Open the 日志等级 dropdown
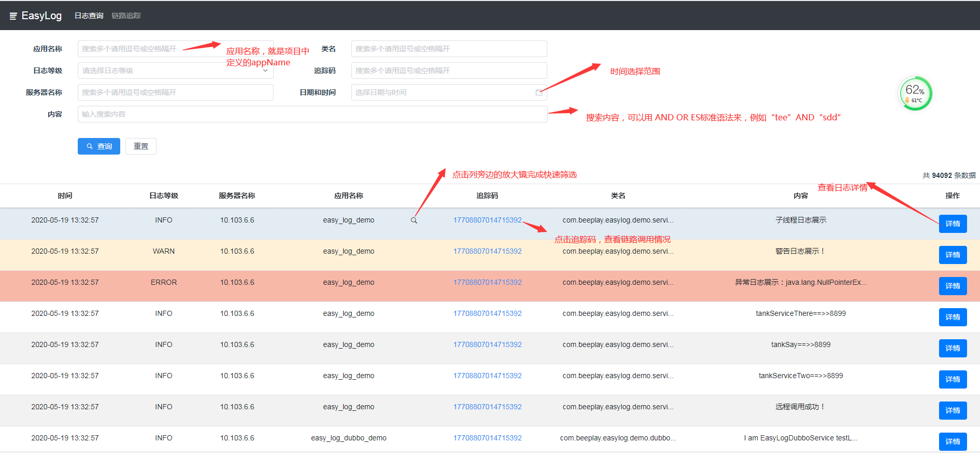 point(175,71)
